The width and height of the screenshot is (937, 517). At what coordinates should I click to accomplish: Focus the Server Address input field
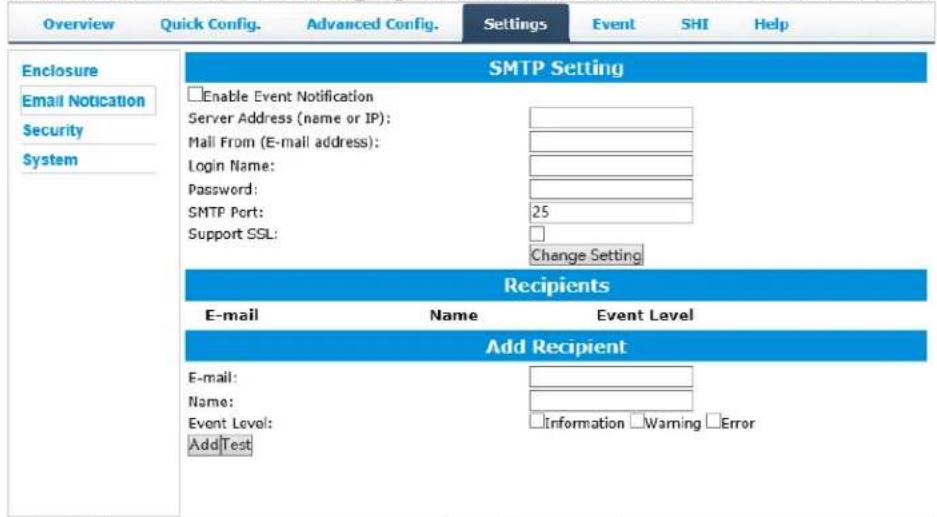tap(611, 118)
